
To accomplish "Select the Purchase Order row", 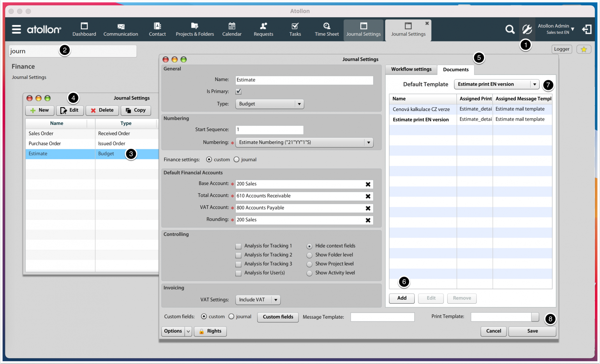I will point(92,143).
